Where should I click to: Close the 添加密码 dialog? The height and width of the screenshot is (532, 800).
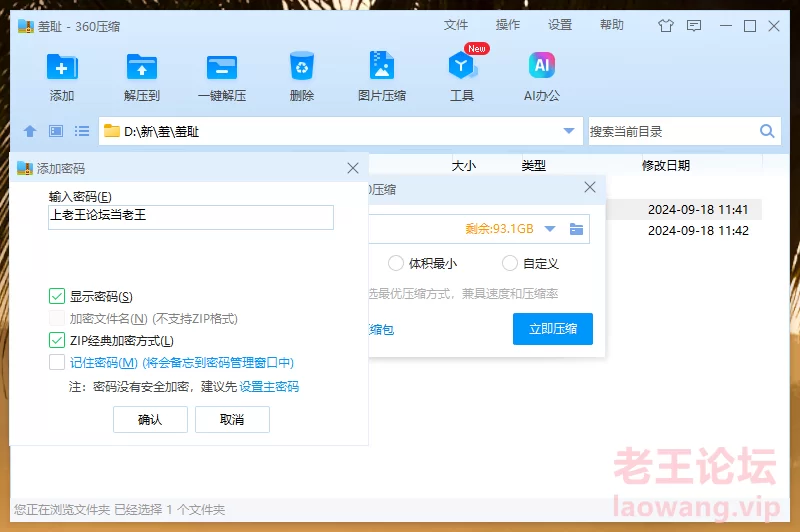[353, 168]
